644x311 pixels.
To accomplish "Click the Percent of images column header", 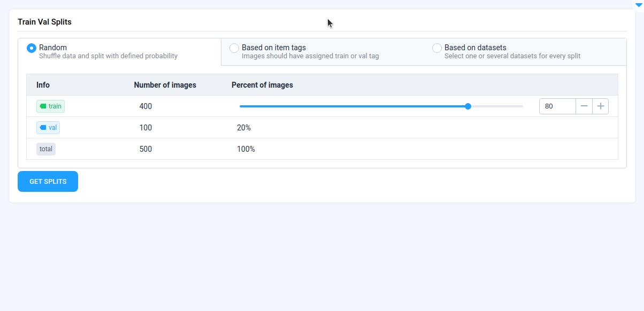I will [262, 85].
